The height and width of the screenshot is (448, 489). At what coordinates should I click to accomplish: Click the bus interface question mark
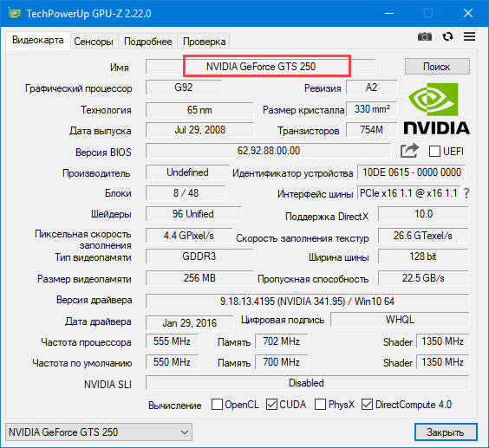click(x=466, y=193)
